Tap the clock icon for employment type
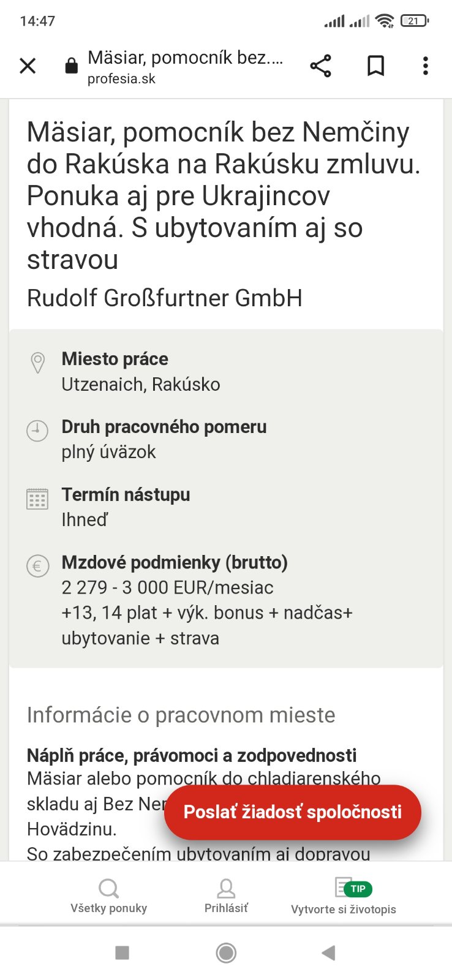Image resolution: width=452 pixels, height=980 pixels. pyautogui.click(x=37, y=431)
